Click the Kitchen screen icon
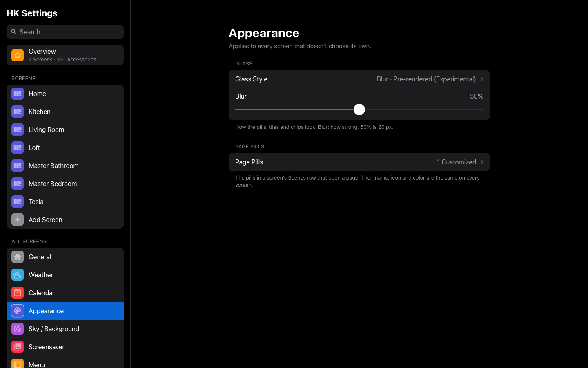 pyautogui.click(x=18, y=112)
